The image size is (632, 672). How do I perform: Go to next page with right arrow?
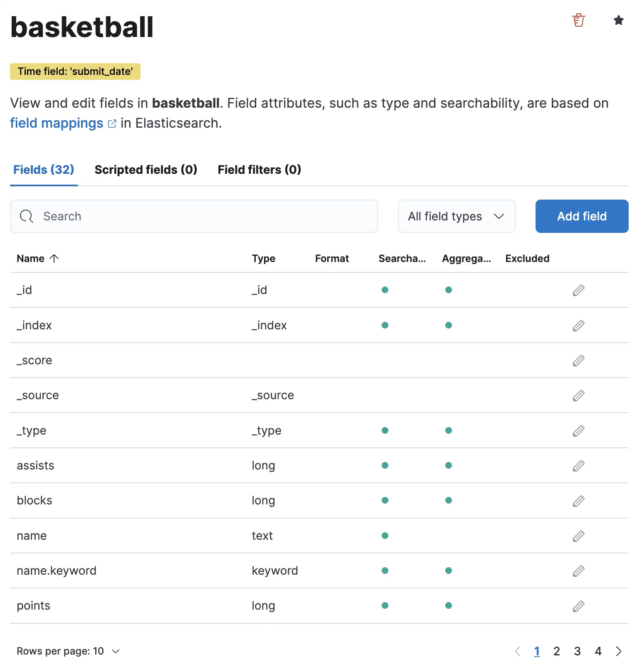[x=618, y=651]
